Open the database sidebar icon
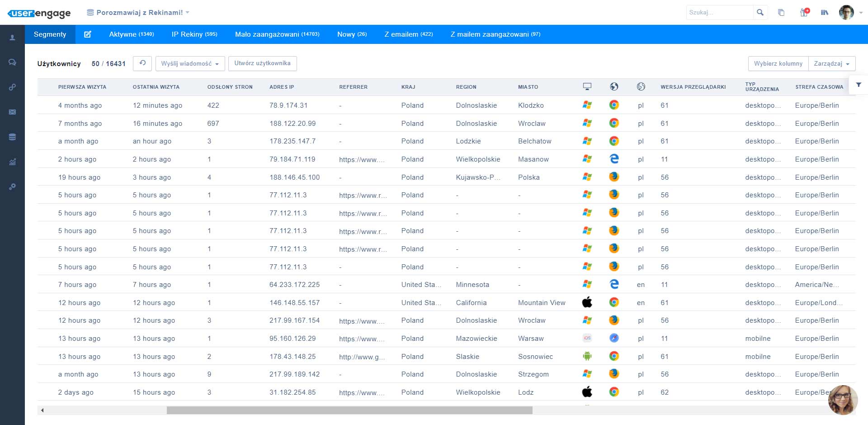 [12, 137]
